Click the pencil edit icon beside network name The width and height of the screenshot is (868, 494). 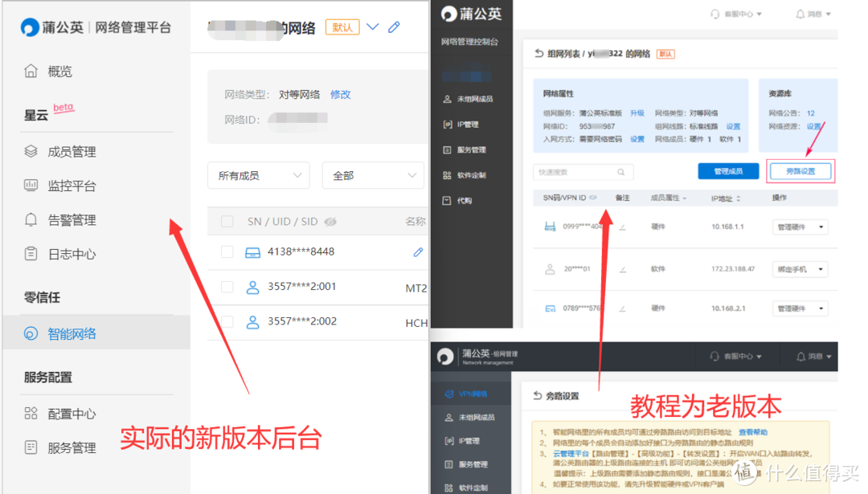tap(394, 27)
